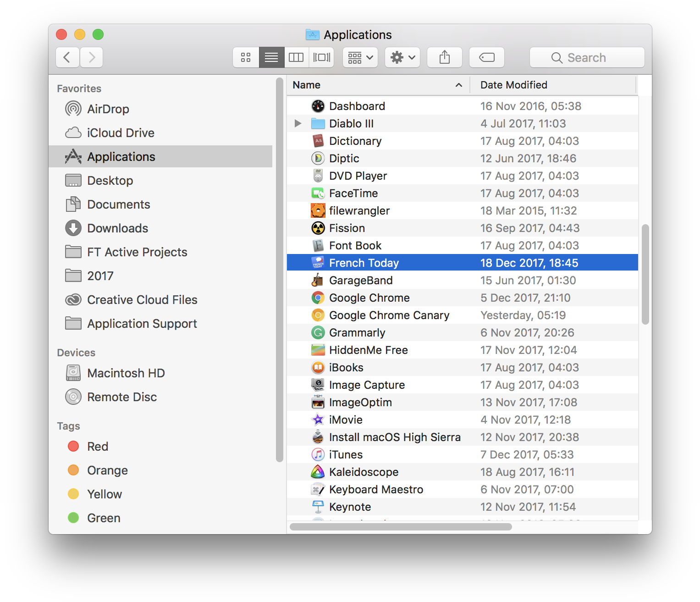Select the Kaleidoscope app icon
The height and width of the screenshot is (602, 700).
[318, 472]
